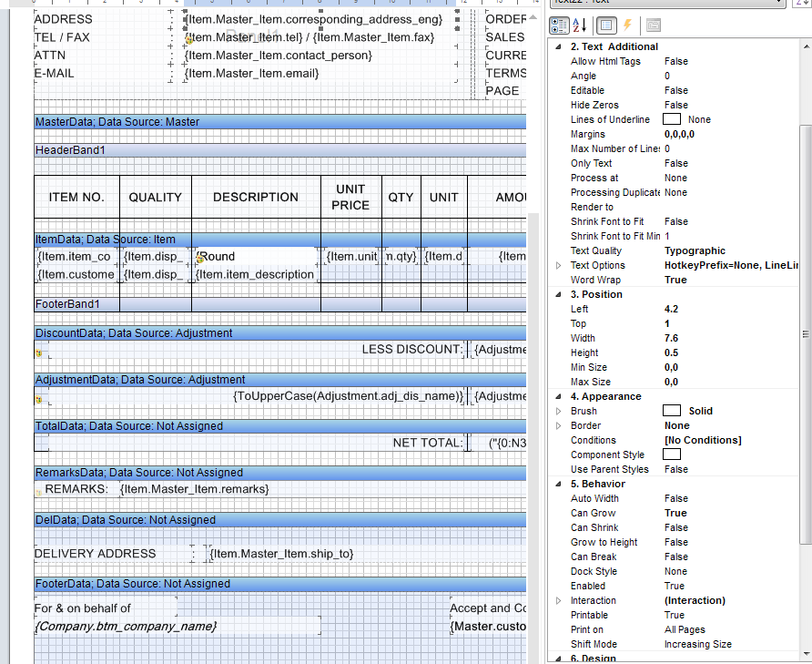Click property grid scrollbar down arrow
Image resolution: width=812 pixels, height=664 pixels.
point(806,654)
